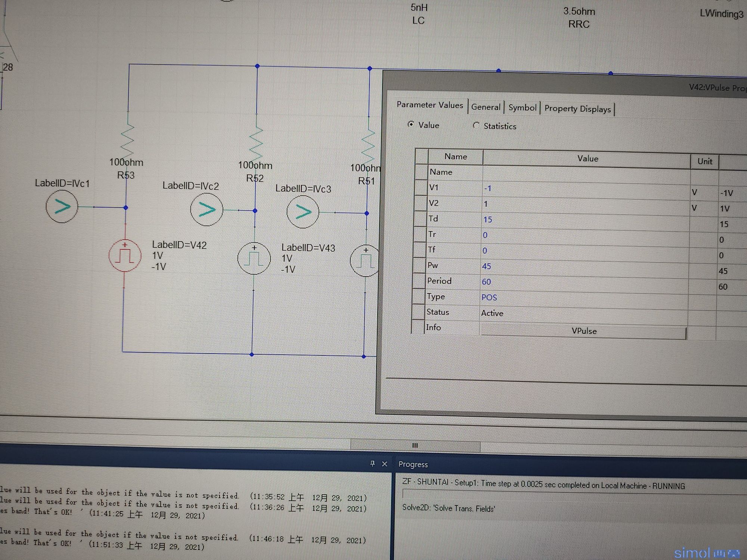This screenshot has width=747, height=560.
Task: Click the V2 unit cell
Action: pyautogui.click(x=704, y=208)
